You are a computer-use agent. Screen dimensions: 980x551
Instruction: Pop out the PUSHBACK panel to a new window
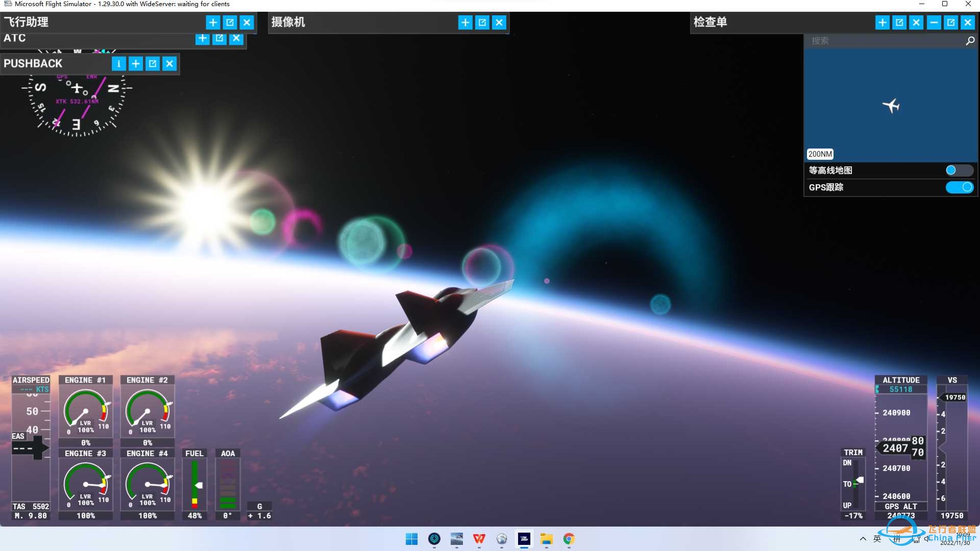click(153, 64)
